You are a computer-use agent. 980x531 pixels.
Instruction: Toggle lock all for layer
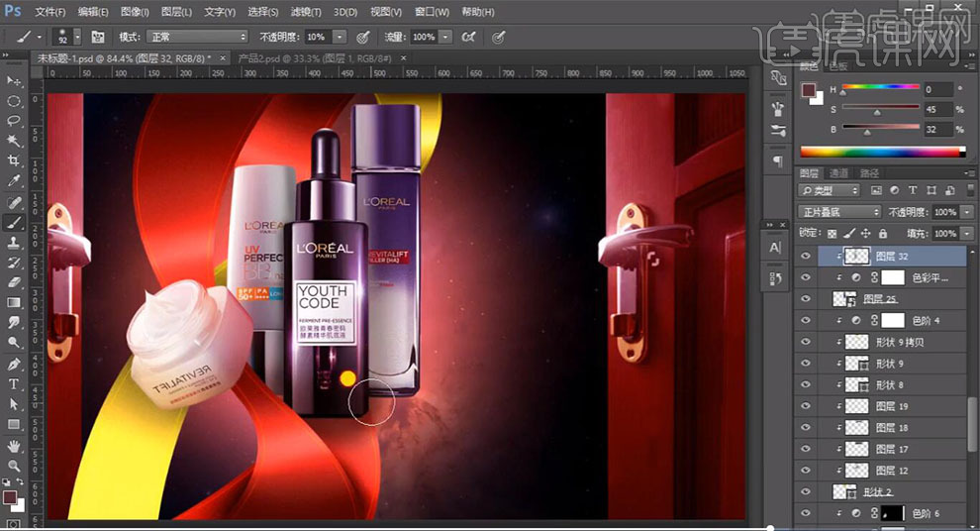pos(883,233)
